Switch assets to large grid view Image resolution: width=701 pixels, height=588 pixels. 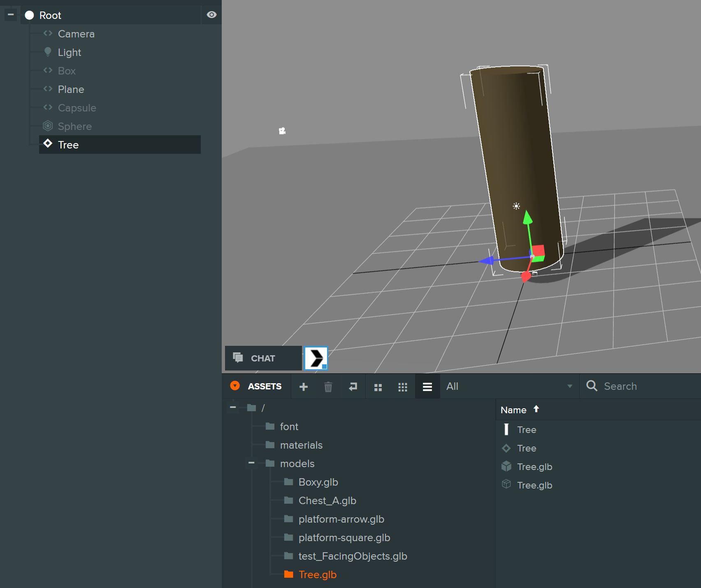(378, 387)
